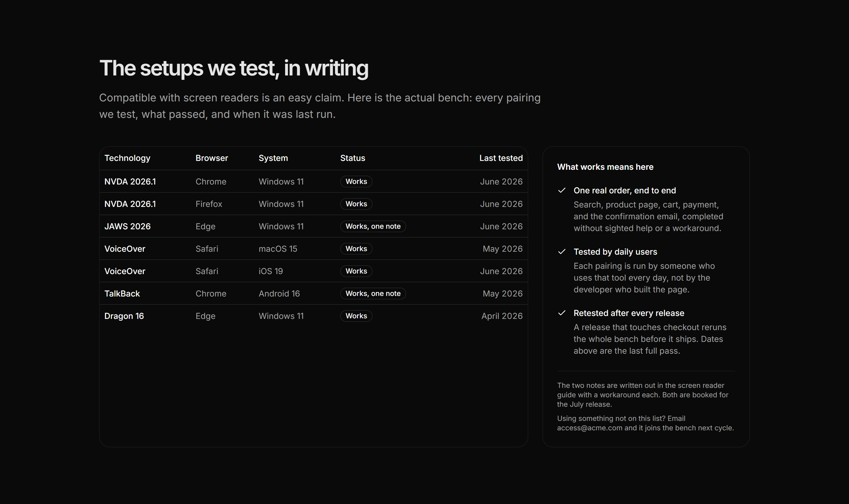
Task: Click the "Firefox" browser cell
Action: click(209, 204)
